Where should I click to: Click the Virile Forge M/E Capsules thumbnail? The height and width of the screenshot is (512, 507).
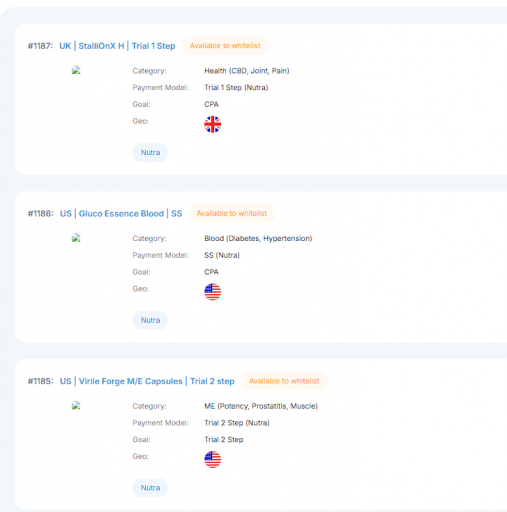pos(76,406)
